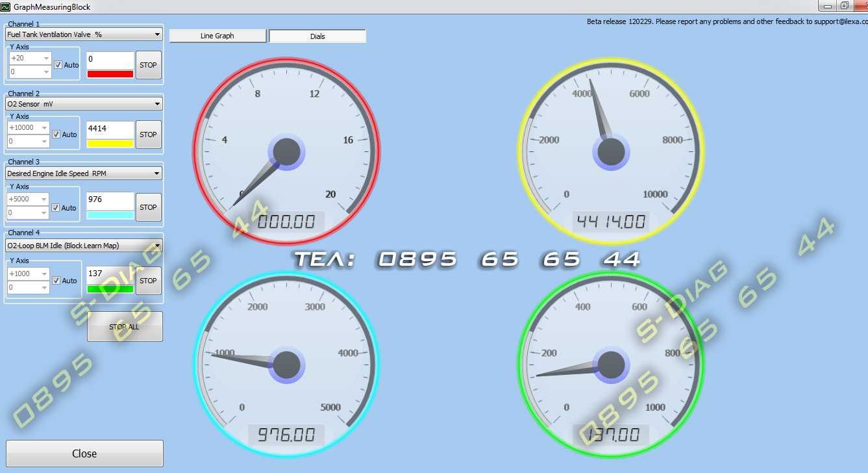Switch to the Line Graph tab
The height and width of the screenshot is (473, 868).
[217, 36]
